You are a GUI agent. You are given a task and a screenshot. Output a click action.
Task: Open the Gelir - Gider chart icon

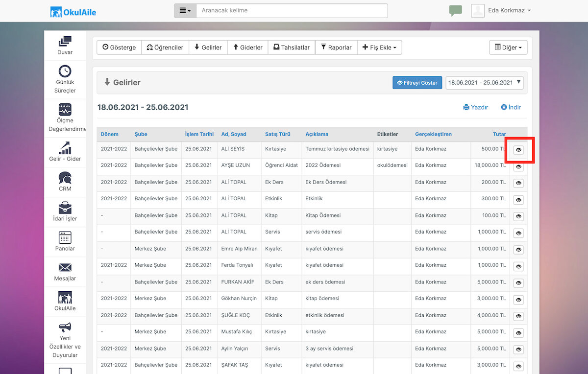[65, 148]
